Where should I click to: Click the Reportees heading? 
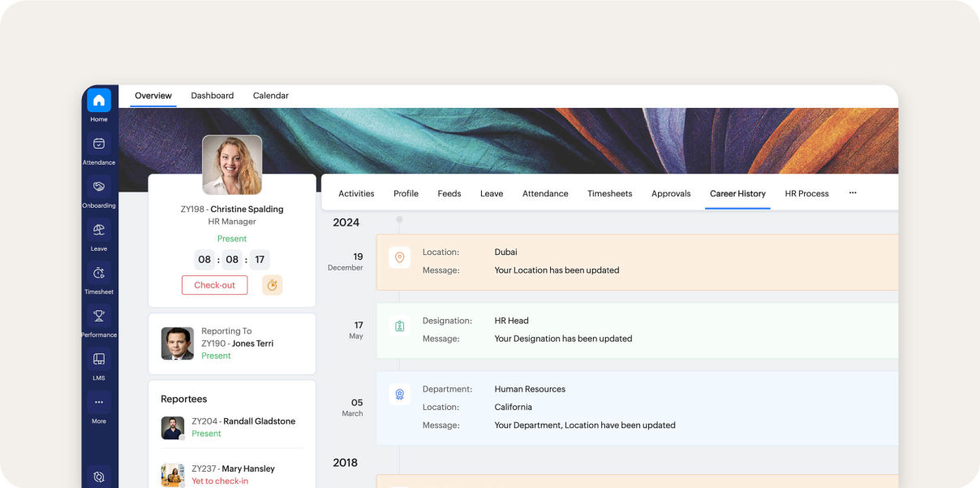coord(184,399)
